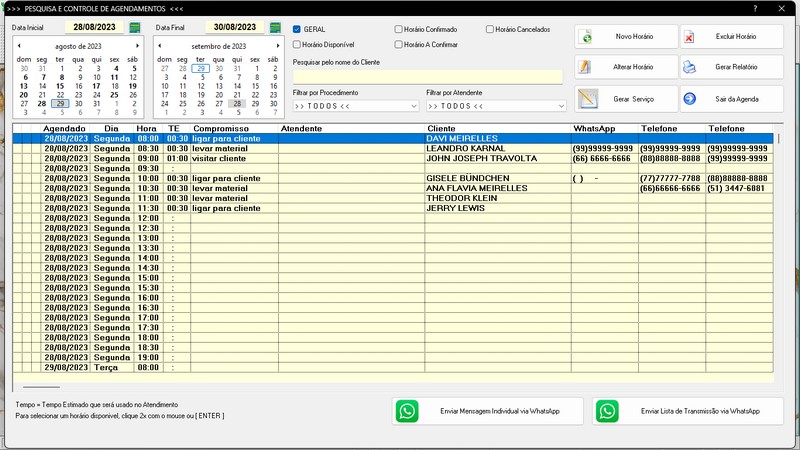The height and width of the screenshot is (450, 800).
Task: Click WhatsApp number (66) 6666-6666
Action: (602, 158)
